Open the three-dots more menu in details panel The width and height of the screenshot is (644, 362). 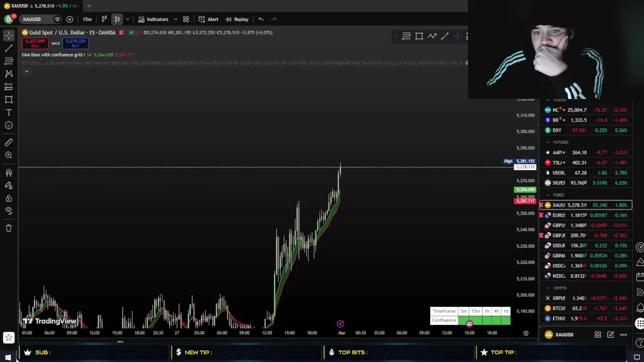(623, 334)
